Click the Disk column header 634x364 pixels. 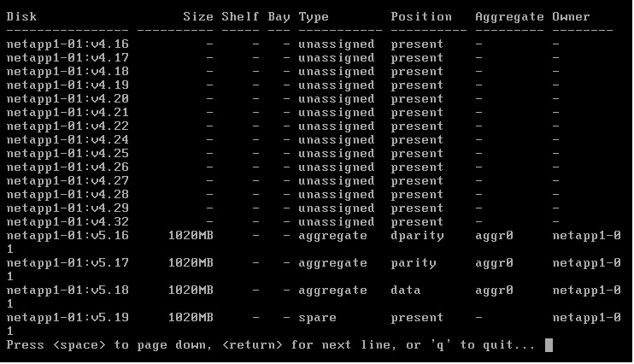[x=21, y=16]
